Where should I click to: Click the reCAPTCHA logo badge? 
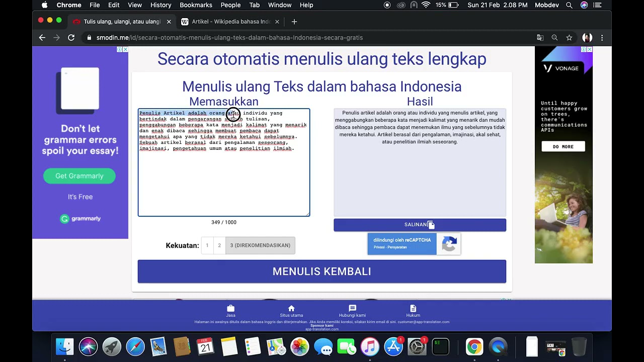click(x=449, y=244)
